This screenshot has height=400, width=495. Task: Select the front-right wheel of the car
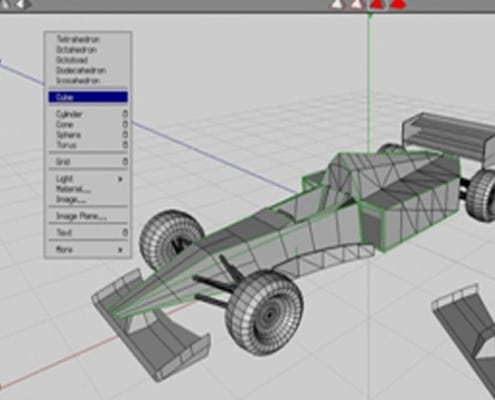coord(264,312)
